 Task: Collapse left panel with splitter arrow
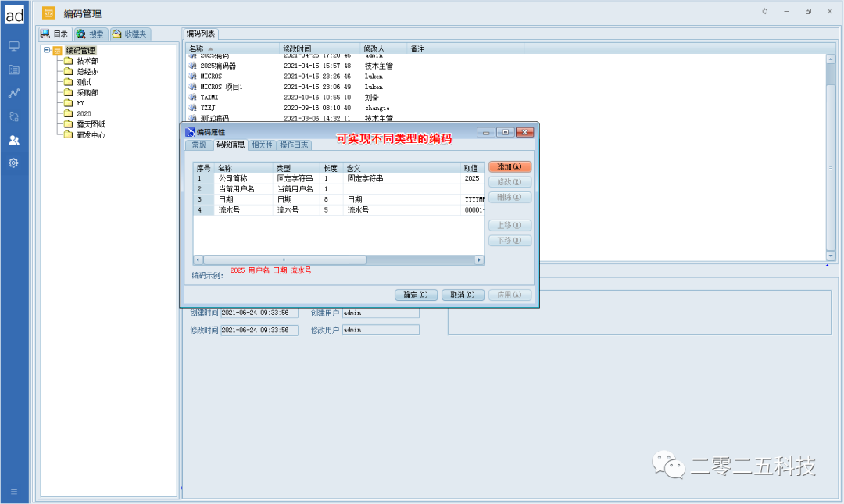pos(181,488)
